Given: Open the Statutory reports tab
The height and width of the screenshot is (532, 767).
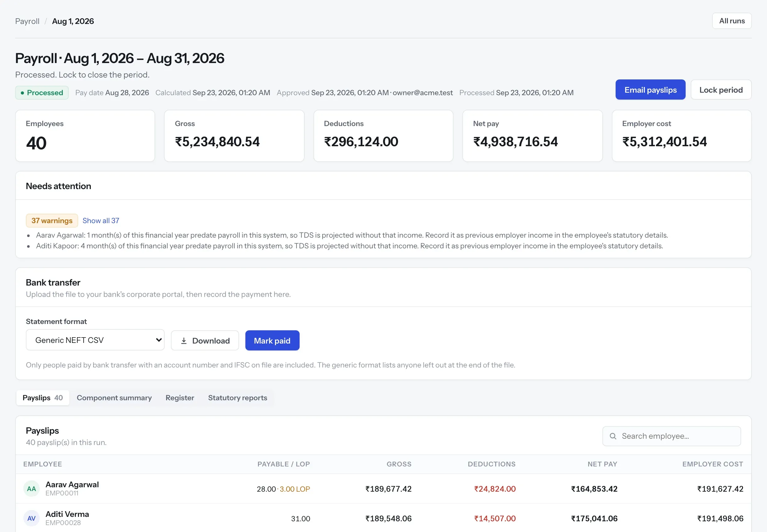Looking at the screenshot, I should pyautogui.click(x=237, y=398).
